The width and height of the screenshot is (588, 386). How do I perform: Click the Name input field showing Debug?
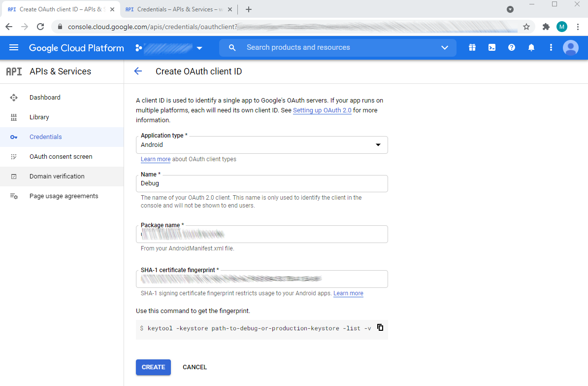(x=261, y=183)
